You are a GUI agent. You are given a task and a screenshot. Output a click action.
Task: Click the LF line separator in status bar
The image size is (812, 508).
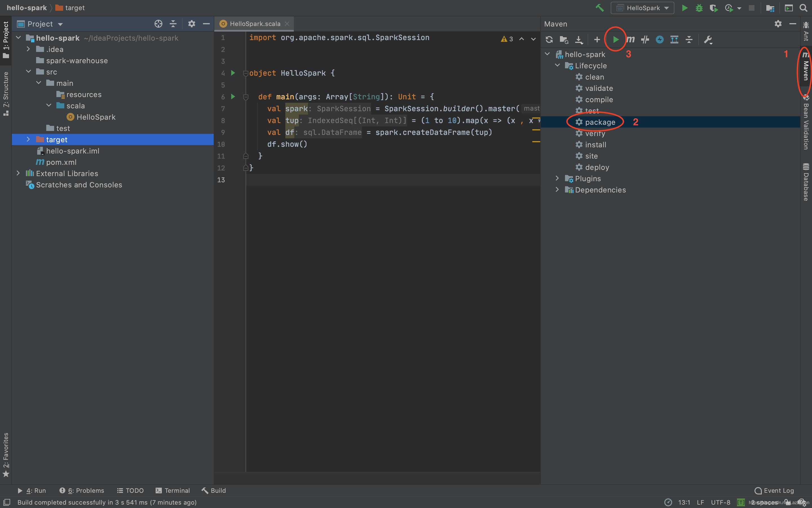point(700,502)
